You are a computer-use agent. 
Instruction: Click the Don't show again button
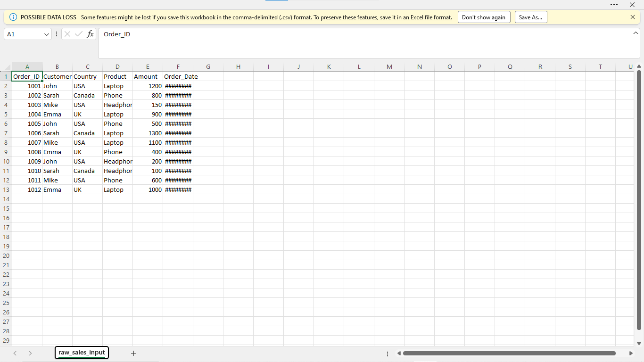pyautogui.click(x=484, y=17)
